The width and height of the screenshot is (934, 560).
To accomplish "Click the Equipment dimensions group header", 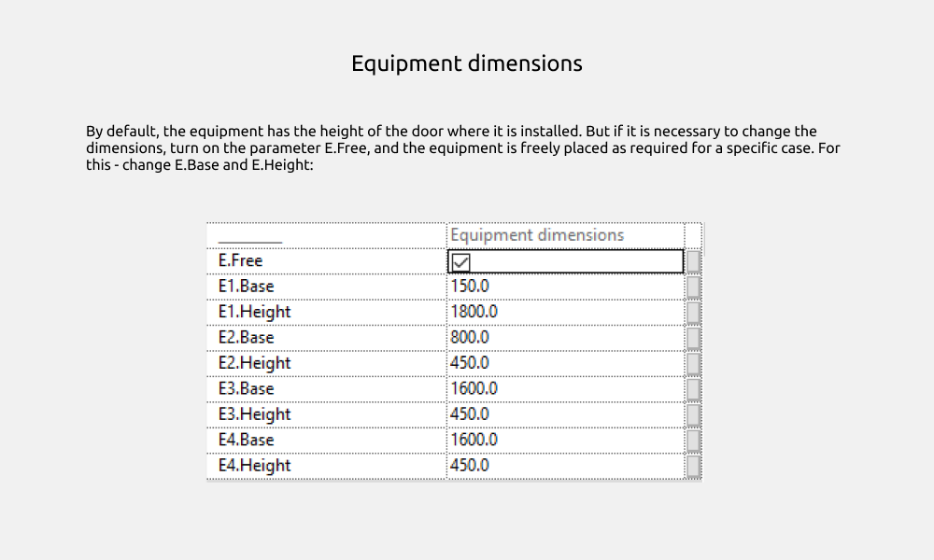I will [537, 235].
